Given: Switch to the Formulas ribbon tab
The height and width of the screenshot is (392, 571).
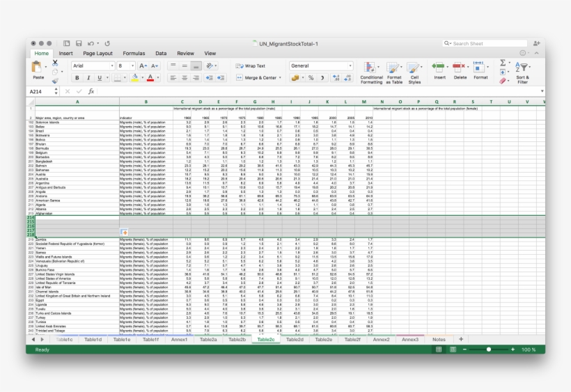Looking at the screenshot, I should [134, 53].
